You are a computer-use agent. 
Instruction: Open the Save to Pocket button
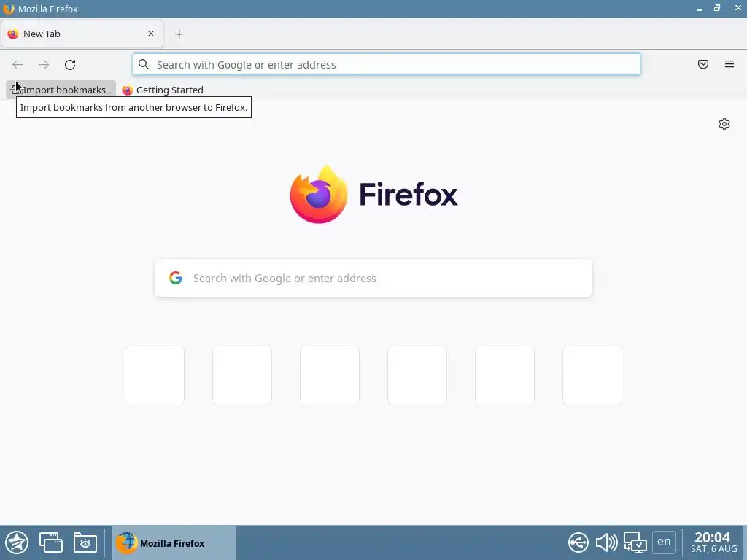(x=703, y=64)
